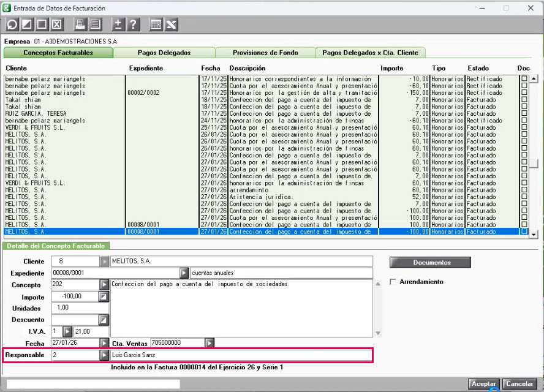Tick the Doc checkbox on the Asistencia juridica row
Viewport: 544px width, 392px height.
coord(524,197)
